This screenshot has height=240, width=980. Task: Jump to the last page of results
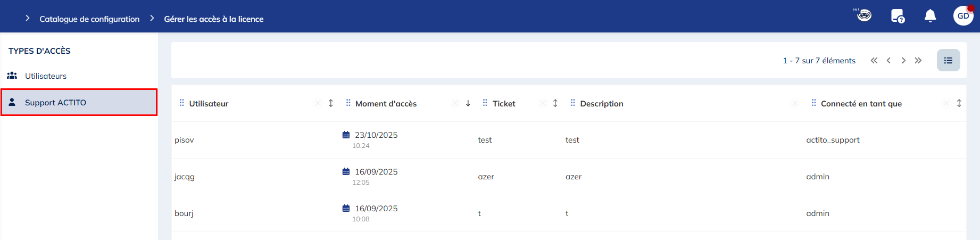coord(918,61)
